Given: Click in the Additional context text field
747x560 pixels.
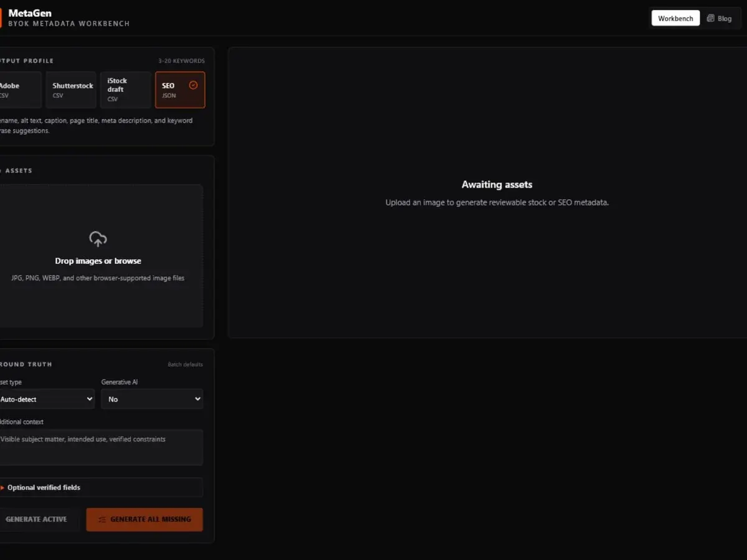Looking at the screenshot, I should click(101, 447).
